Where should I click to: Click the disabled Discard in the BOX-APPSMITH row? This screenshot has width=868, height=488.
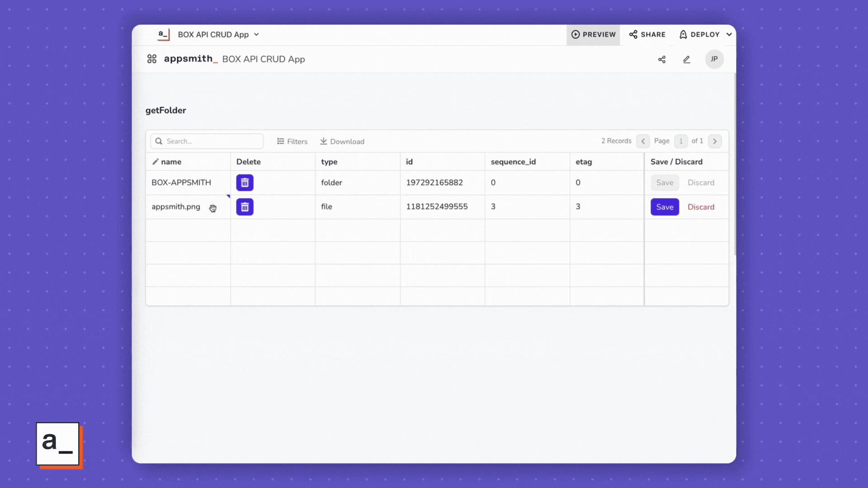701,183
